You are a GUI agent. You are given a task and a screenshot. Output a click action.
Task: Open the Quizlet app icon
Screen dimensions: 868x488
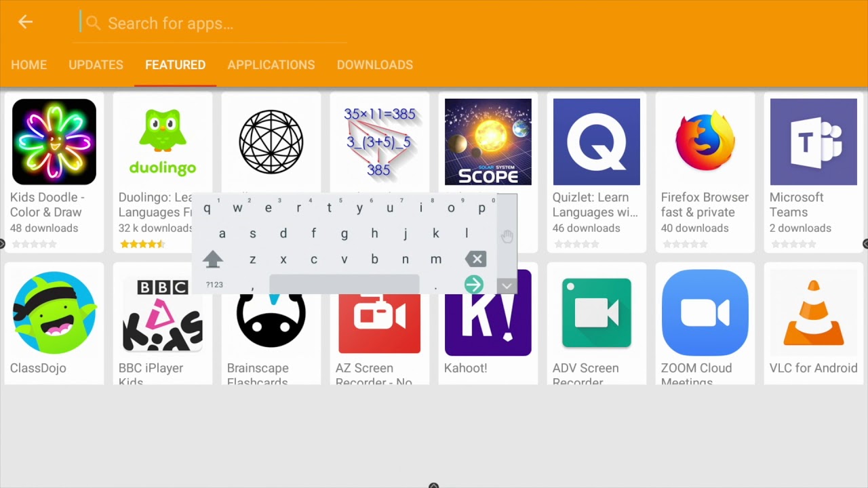pyautogui.click(x=597, y=142)
